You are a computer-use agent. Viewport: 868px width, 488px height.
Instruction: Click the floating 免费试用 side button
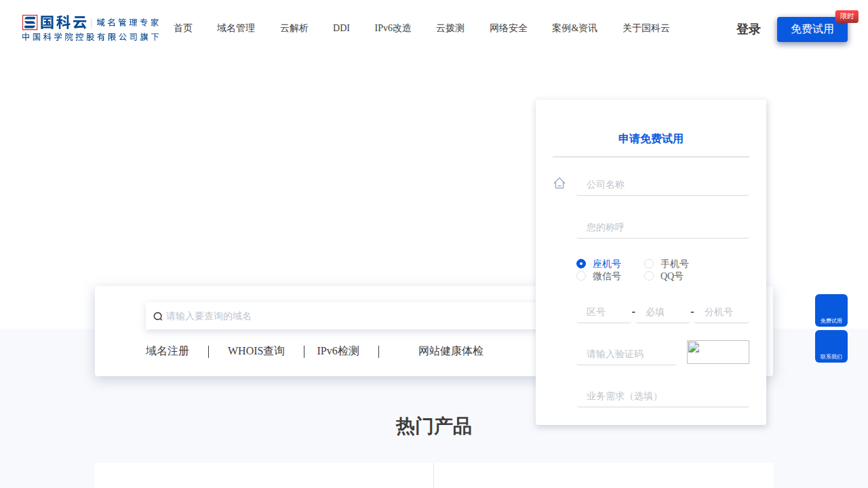[x=831, y=310]
